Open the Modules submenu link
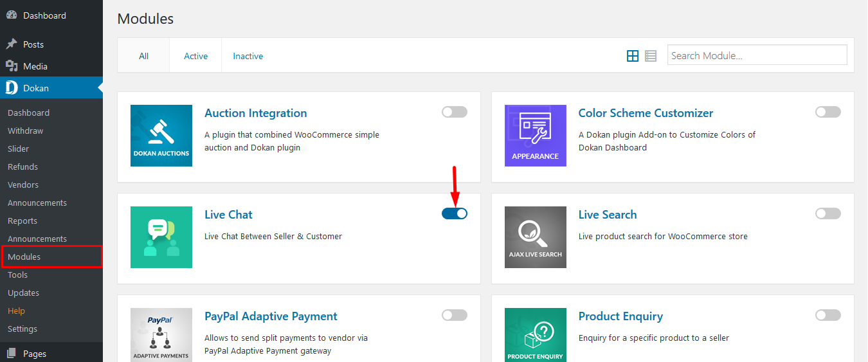 (24, 257)
